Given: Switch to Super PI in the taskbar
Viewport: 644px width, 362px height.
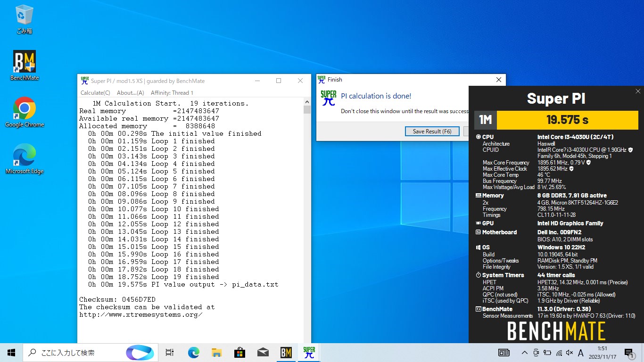Looking at the screenshot, I should (x=309, y=353).
